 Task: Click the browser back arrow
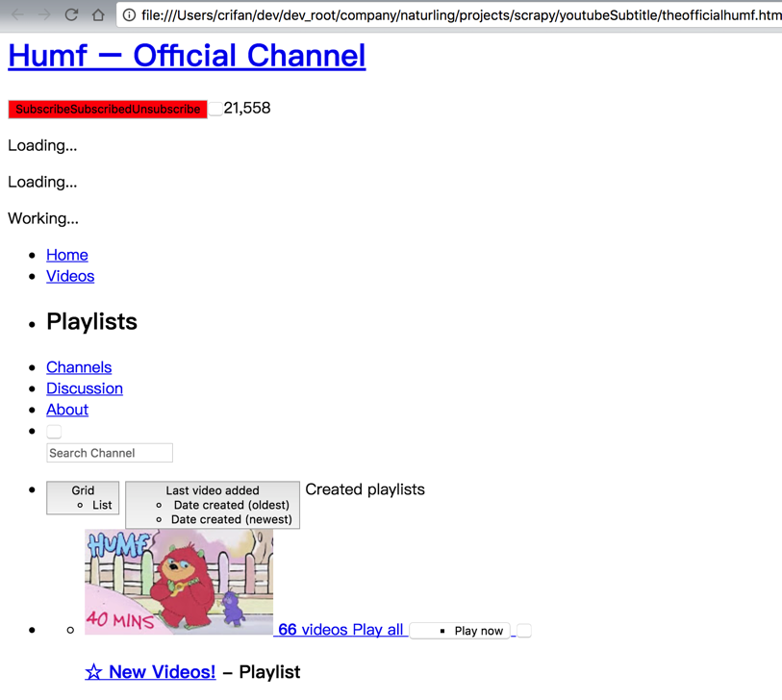pyautogui.click(x=18, y=15)
